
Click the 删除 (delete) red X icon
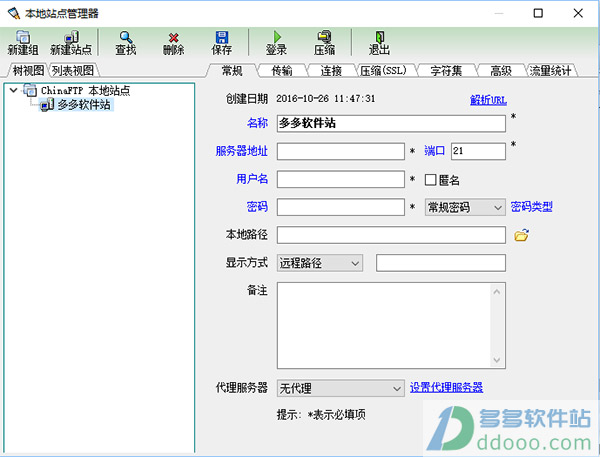pos(174,38)
